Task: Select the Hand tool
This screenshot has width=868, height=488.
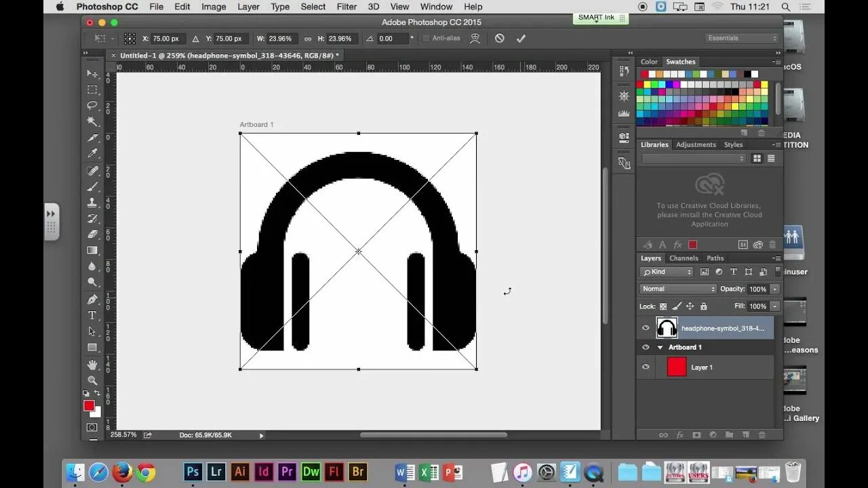Action: [x=92, y=365]
